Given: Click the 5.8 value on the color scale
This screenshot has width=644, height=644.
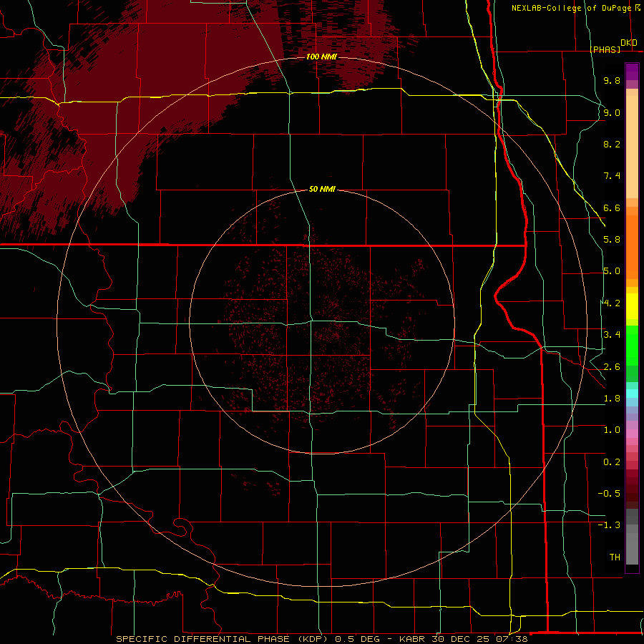Looking at the screenshot, I should click(x=612, y=240).
